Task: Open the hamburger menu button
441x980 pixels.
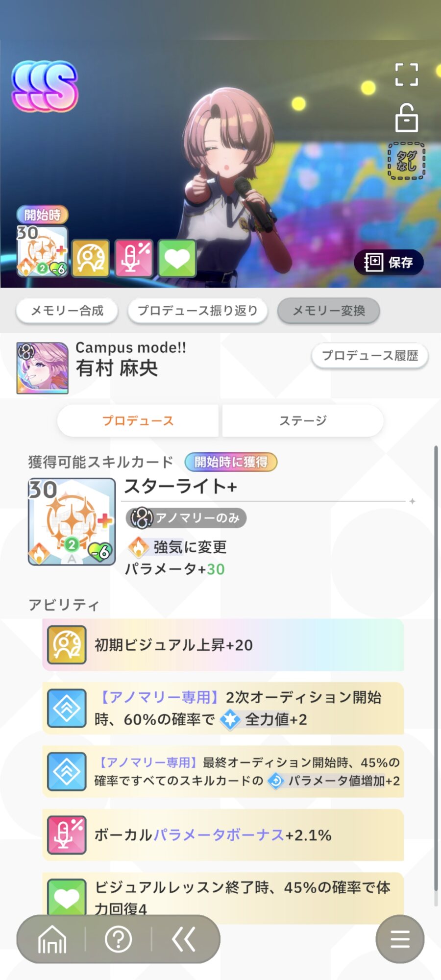Action: (400, 939)
